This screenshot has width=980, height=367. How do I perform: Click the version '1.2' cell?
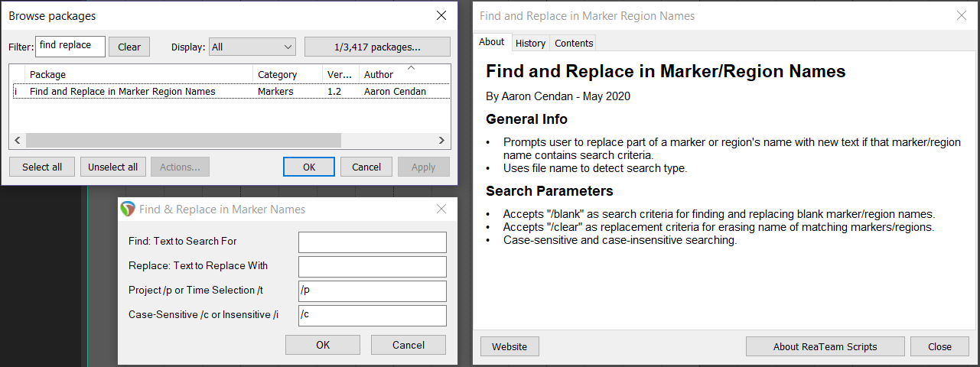[x=334, y=91]
